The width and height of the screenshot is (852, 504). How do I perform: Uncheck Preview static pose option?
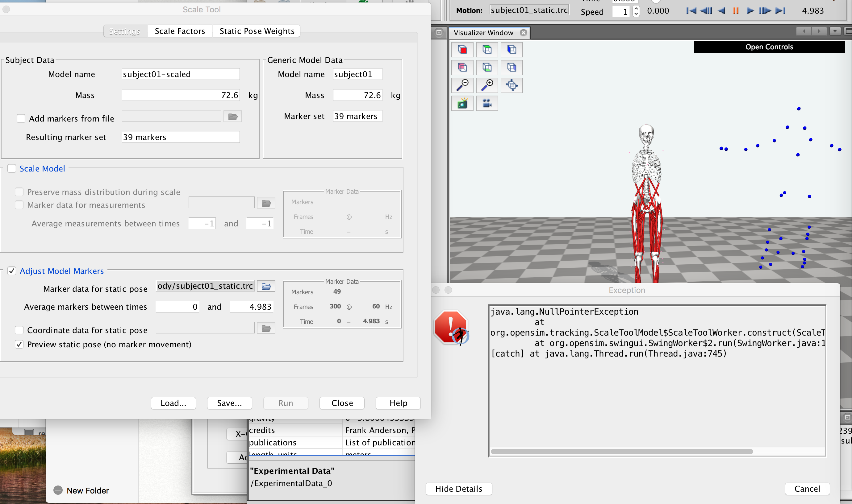pyautogui.click(x=19, y=344)
